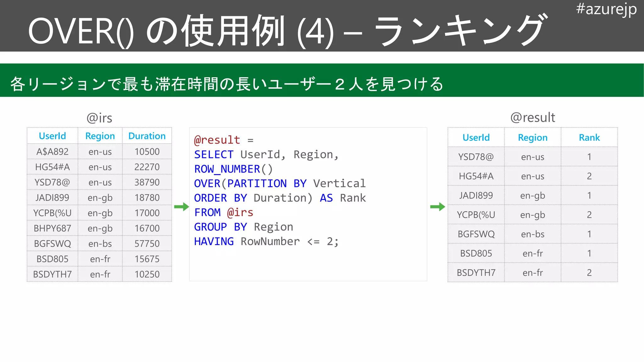Click the 'JADI899' cell in the @result table

[476, 195]
